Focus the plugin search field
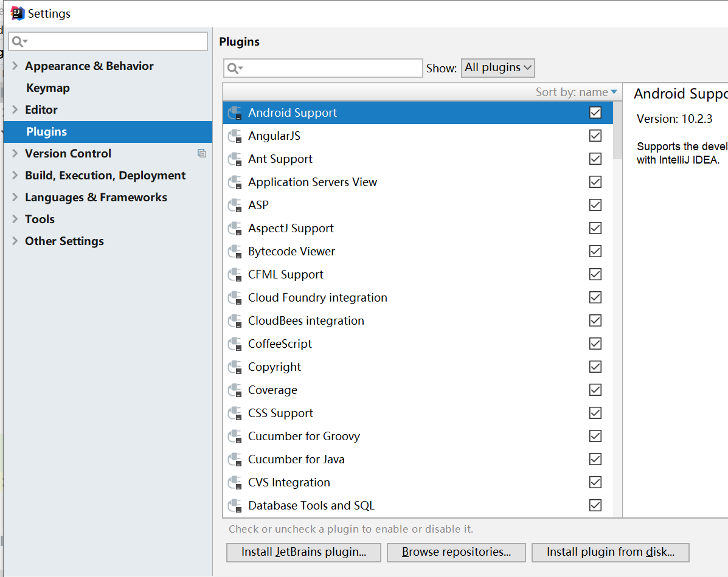 pyautogui.click(x=323, y=68)
